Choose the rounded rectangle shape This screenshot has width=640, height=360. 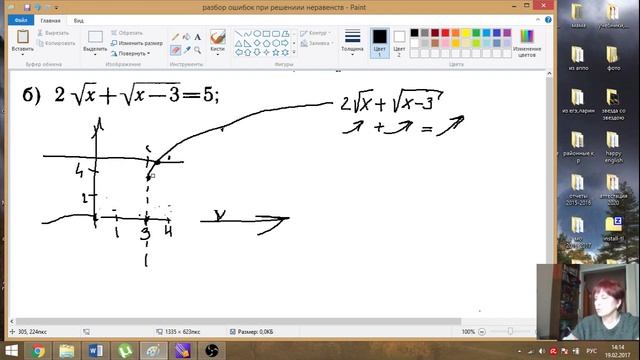pos(276,33)
